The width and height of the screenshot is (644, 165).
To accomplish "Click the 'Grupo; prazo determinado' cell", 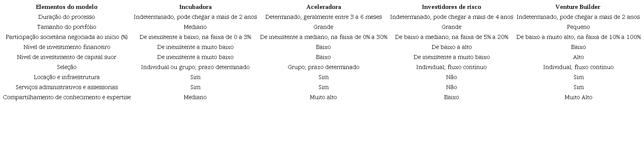I will click(323, 67).
